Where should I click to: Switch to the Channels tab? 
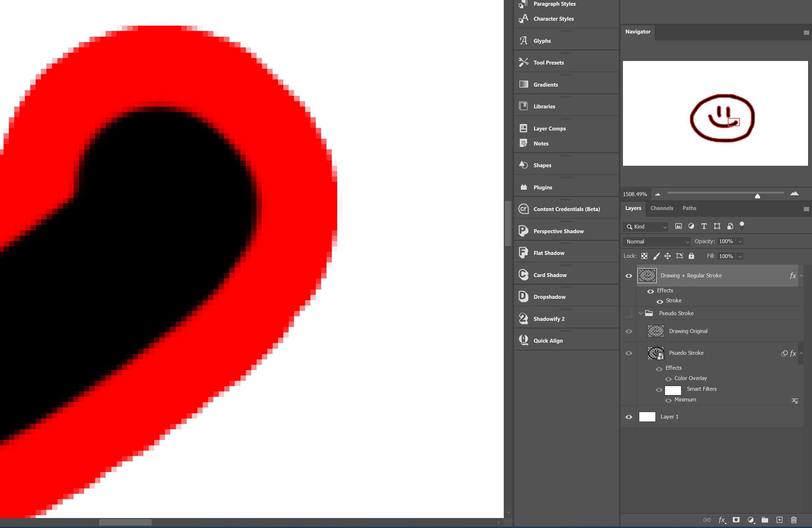click(x=661, y=208)
